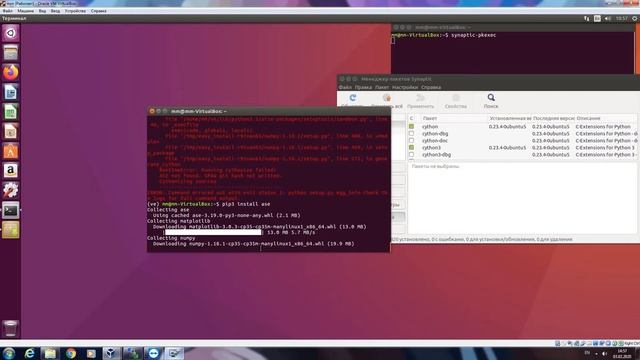Open LibreOffice Impress from the launcher
Screen dimensions: 640x360
[x=11, y=131]
